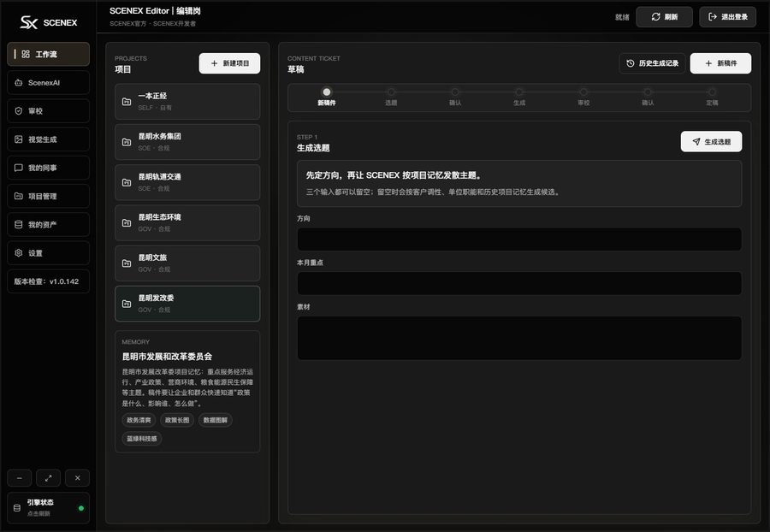Click the 新建项目 button
The height and width of the screenshot is (532, 770).
coord(229,63)
